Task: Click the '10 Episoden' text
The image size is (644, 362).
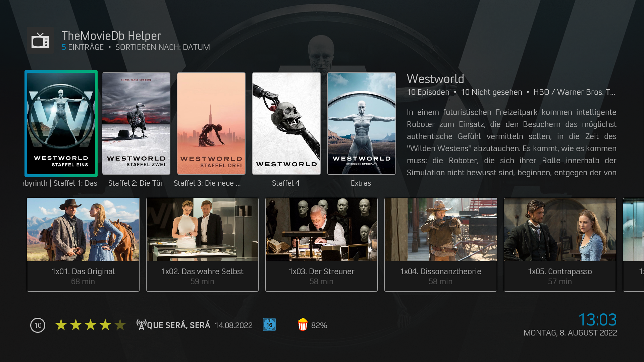Action: (x=428, y=92)
